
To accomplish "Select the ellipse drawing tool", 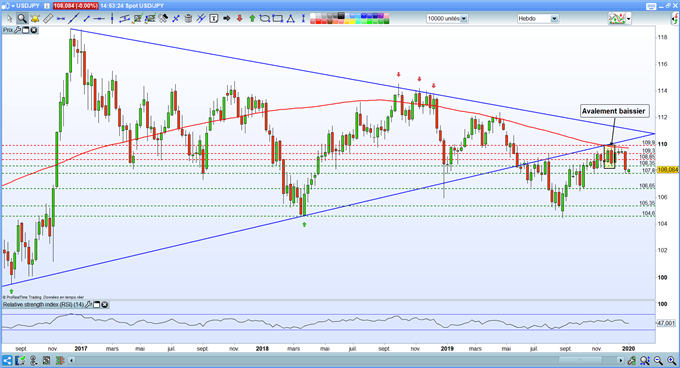I will point(265,19).
